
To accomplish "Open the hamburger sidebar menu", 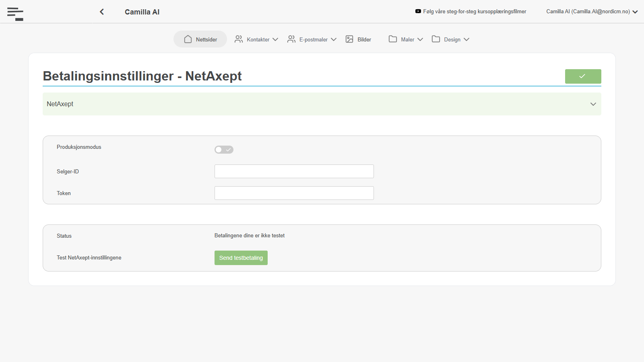I will click(15, 14).
